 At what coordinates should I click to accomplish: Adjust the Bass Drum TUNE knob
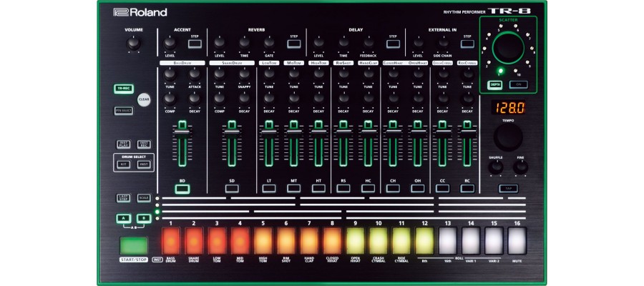170,74
